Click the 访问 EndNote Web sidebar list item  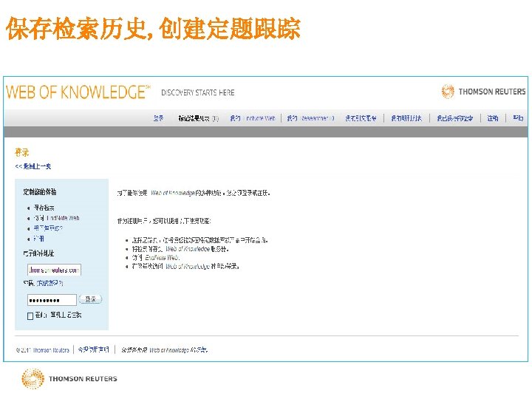click(56, 218)
